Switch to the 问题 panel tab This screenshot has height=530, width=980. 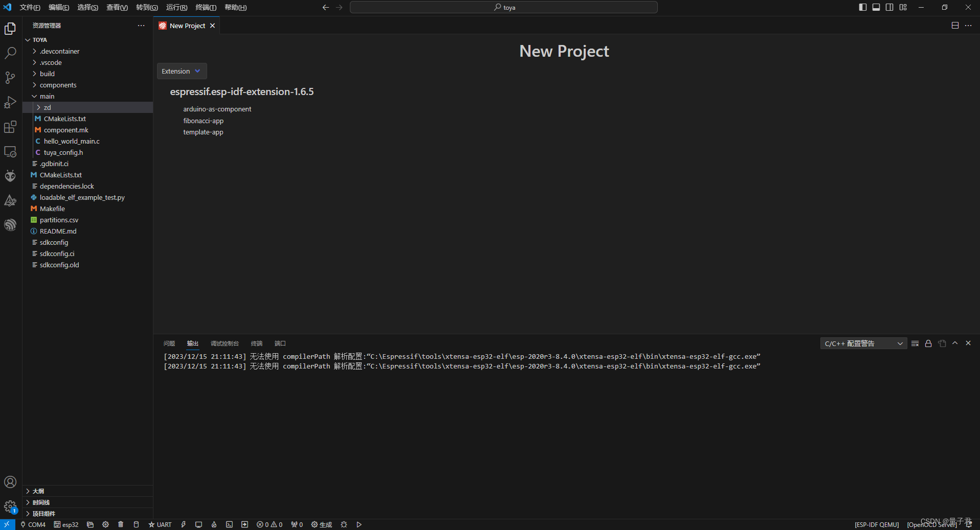tap(169, 343)
